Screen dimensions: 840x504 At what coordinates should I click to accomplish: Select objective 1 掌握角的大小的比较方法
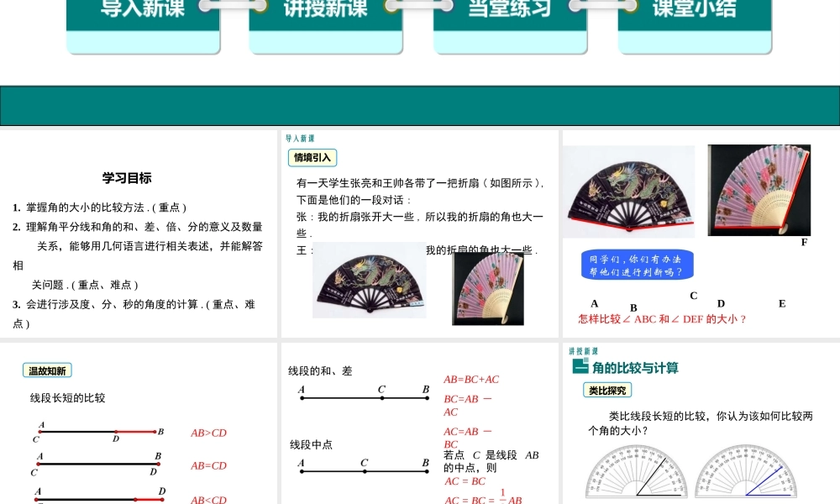point(100,207)
